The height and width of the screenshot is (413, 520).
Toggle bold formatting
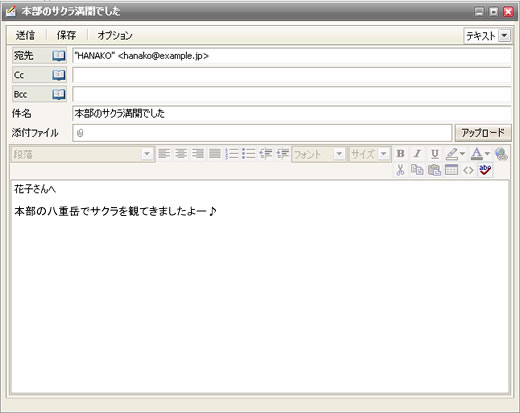pos(400,154)
